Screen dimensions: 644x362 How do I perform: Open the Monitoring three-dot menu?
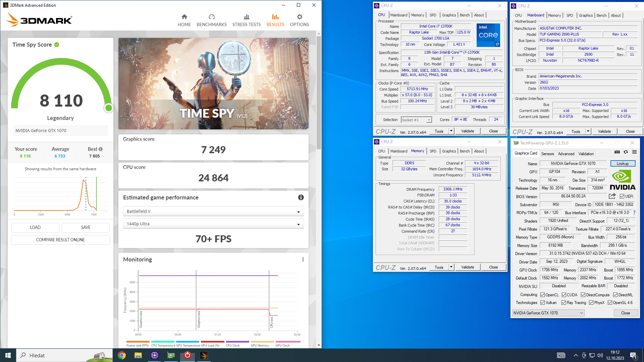(x=303, y=259)
